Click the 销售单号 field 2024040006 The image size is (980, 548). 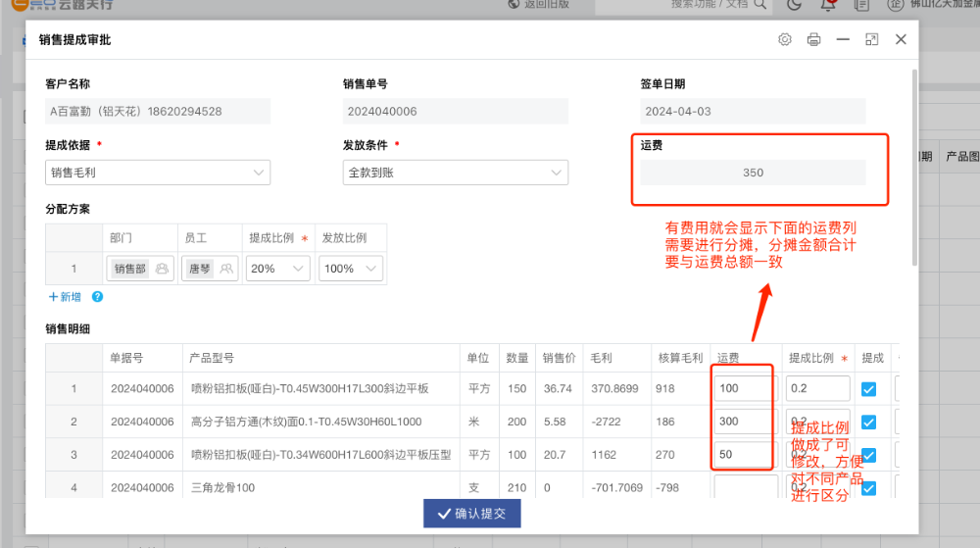click(x=455, y=111)
